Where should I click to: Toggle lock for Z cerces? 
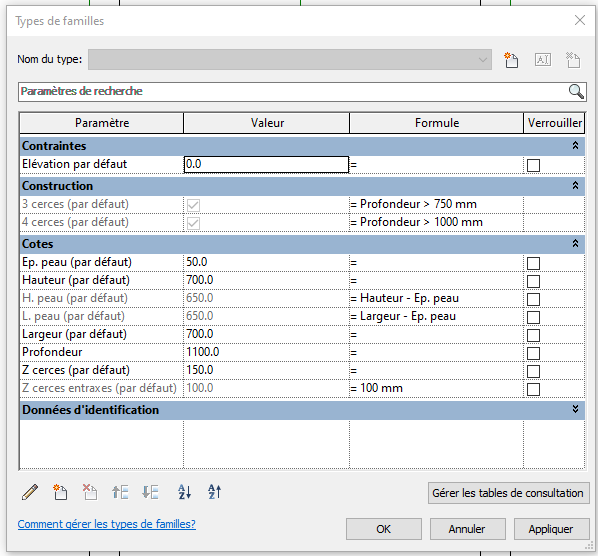coord(533,371)
